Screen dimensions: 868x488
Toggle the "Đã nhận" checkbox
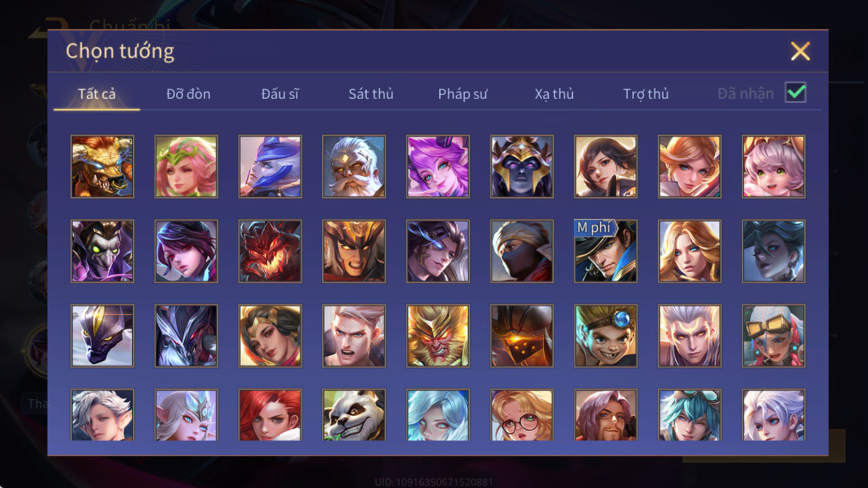coord(795,92)
